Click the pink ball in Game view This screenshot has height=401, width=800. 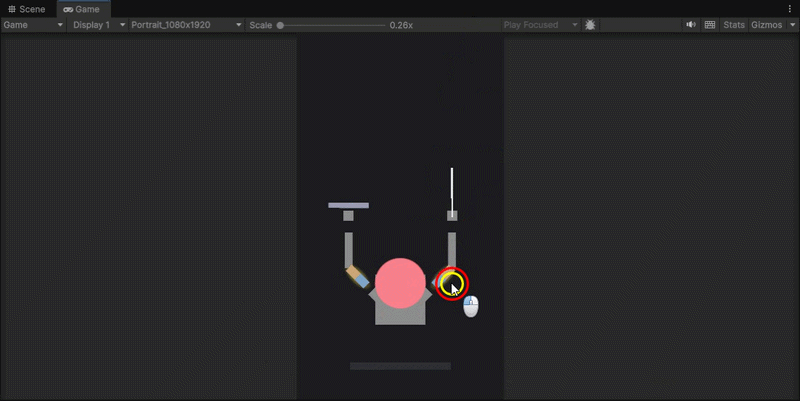click(x=400, y=283)
